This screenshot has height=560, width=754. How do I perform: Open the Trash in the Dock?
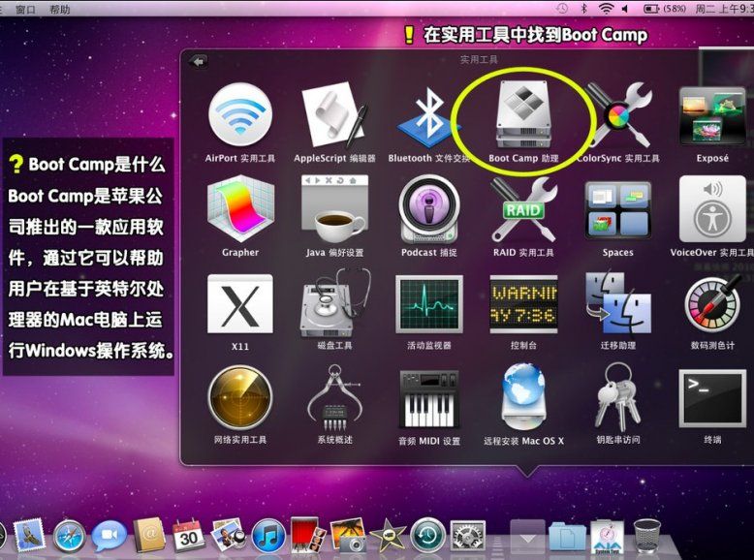coord(646,536)
